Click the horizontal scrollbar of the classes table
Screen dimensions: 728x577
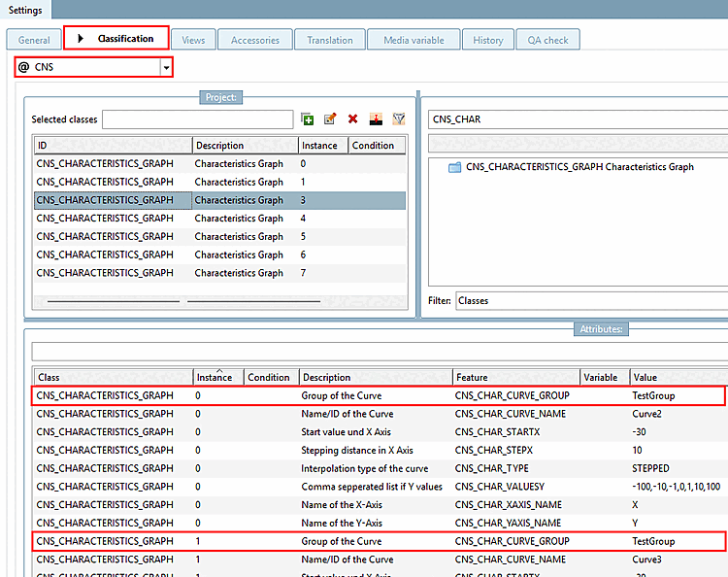tap(220, 301)
